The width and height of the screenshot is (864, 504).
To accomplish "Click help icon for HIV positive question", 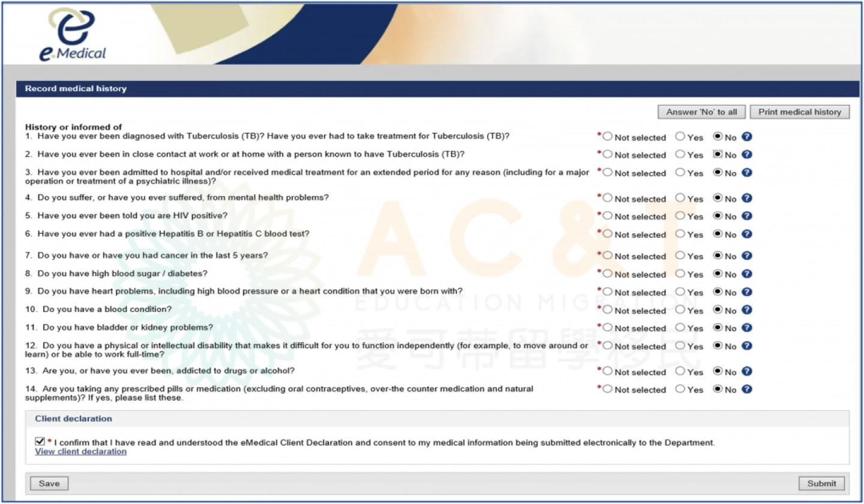I will [746, 216].
